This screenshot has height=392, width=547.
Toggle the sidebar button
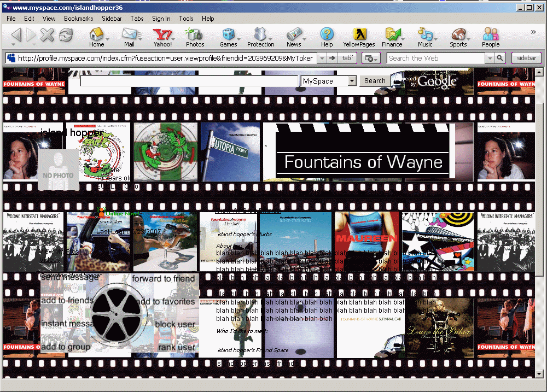point(526,58)
